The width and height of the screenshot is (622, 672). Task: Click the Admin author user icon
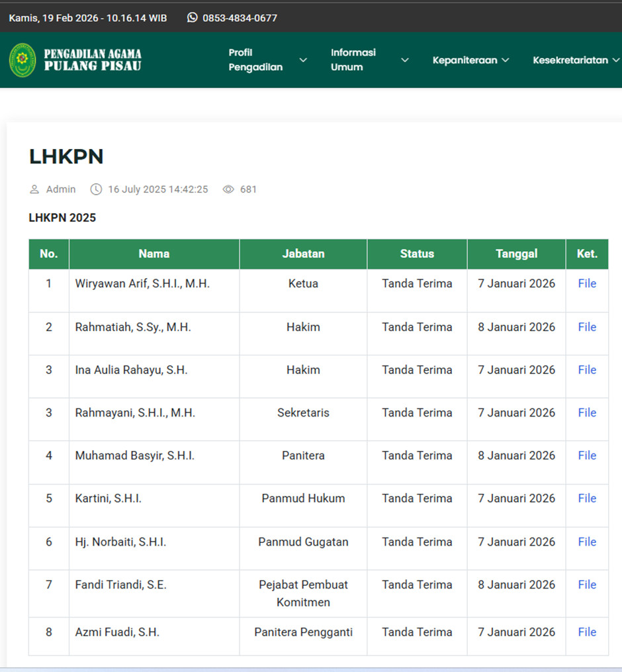34,189
